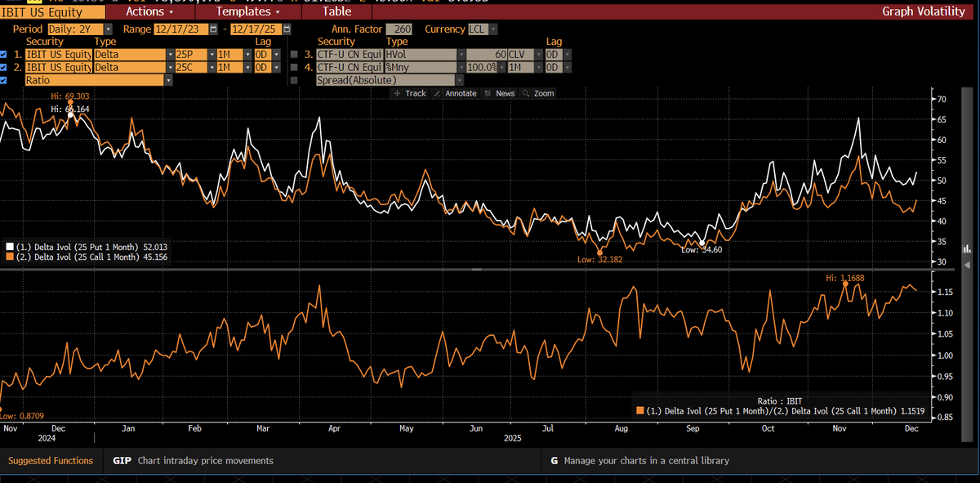Click the range start date 12/17/23

tap(181, 29)
